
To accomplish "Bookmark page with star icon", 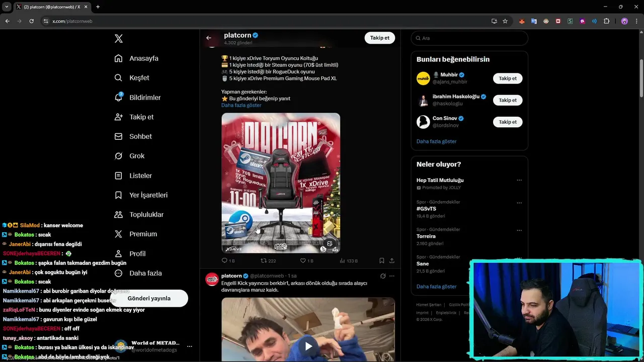I will click(x=505, y=21).
